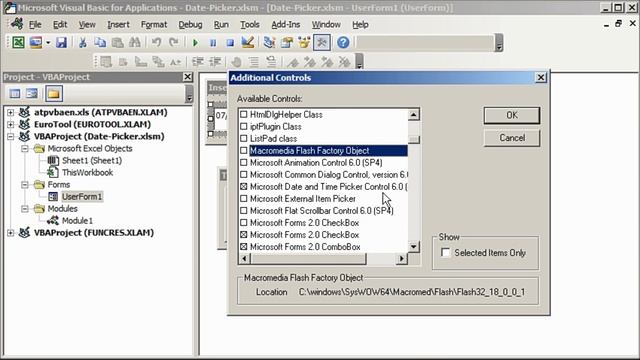Click the Undo arrow icon
This screenshot has width=640, height=360.
click(x=156, y=42)
